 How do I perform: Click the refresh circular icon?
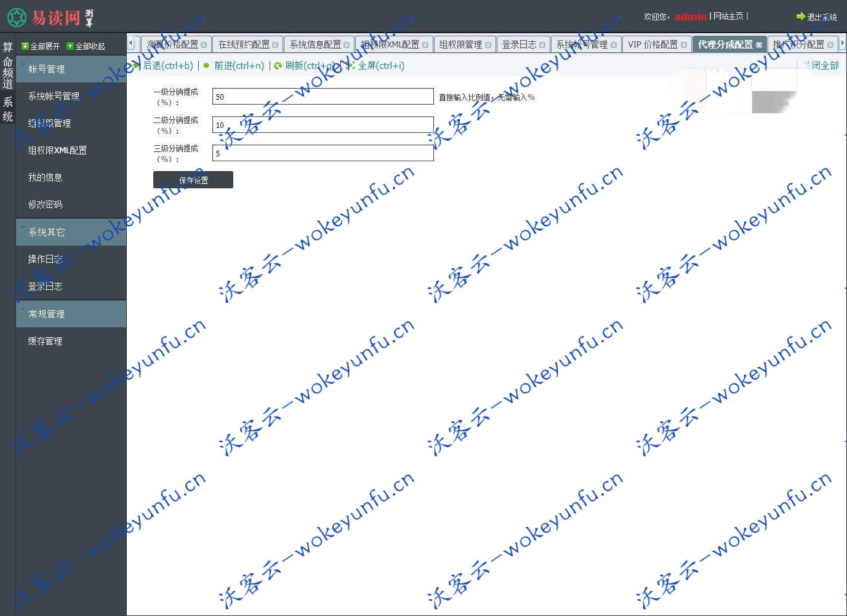[278, 66]
